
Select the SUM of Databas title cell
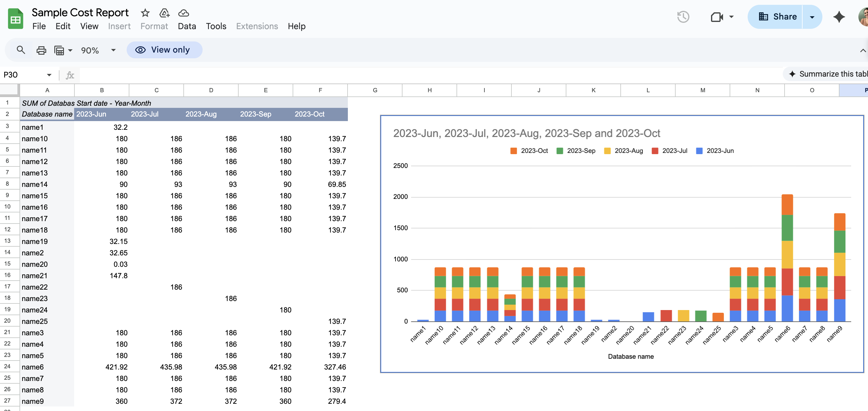coord(47,103)
